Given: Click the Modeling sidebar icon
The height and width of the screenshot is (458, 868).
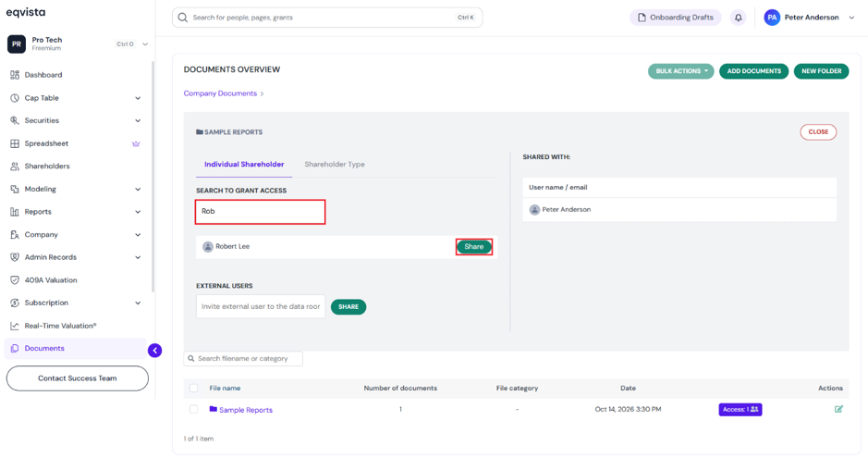Looking at the screenshot, I should coord(15,189).
